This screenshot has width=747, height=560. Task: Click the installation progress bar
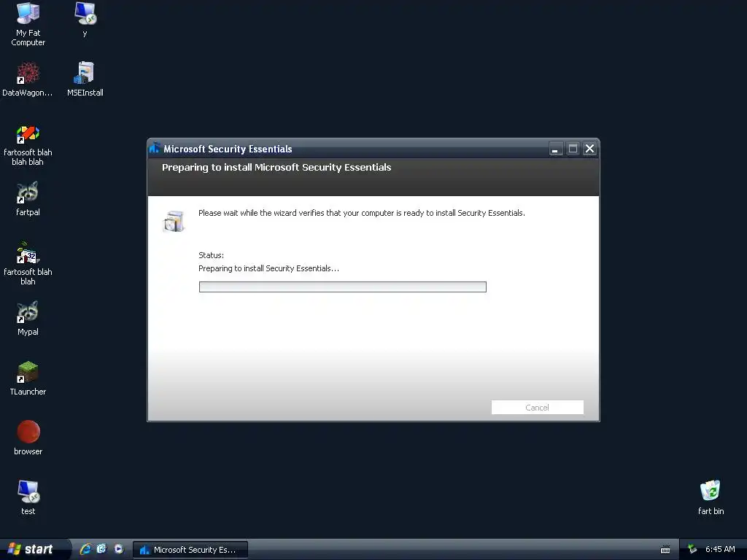click(343, 287)
